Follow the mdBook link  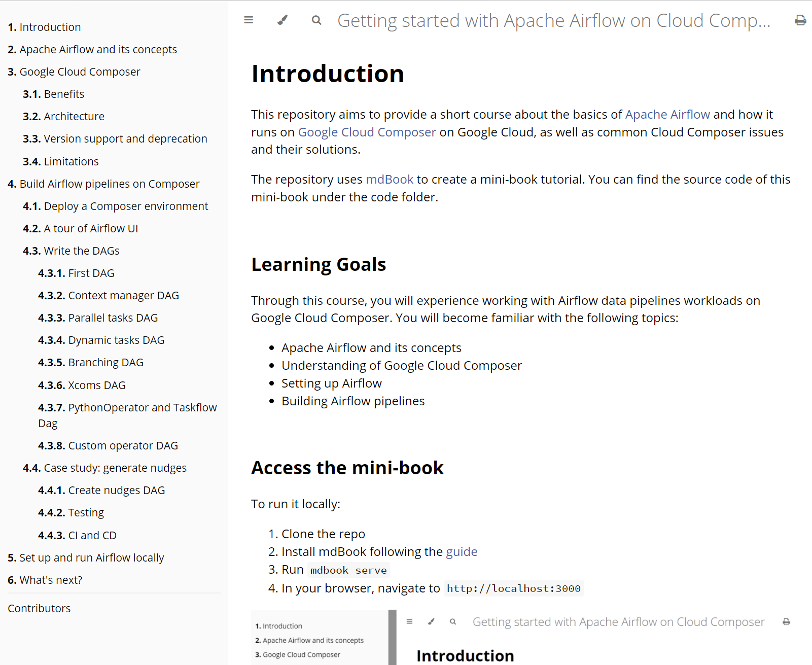click(390, 180)
